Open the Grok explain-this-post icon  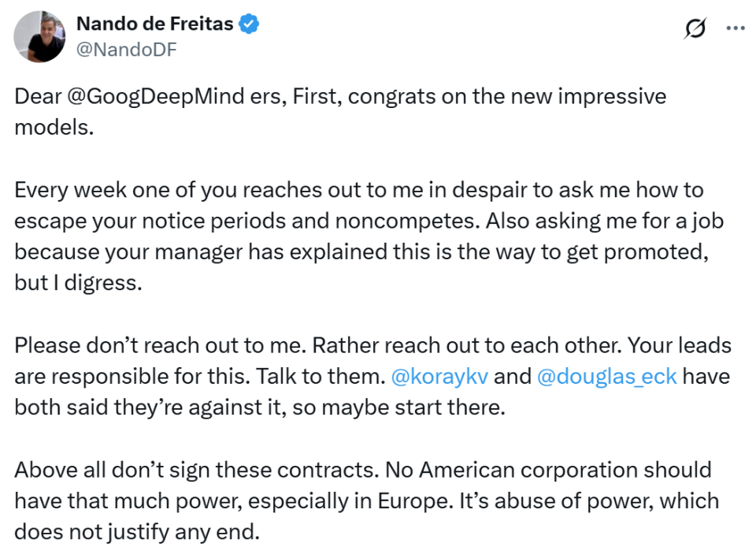[x=695, y=28]
